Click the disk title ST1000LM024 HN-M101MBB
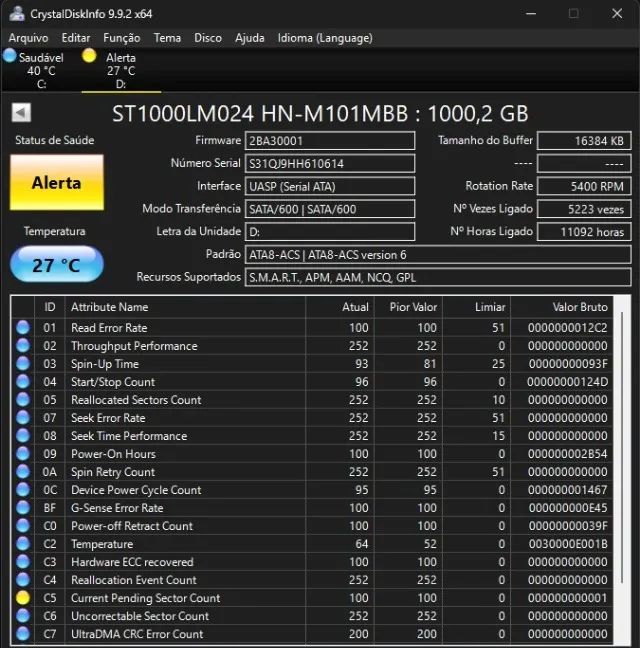Screen dimensions: 640x648 (320, 114)
